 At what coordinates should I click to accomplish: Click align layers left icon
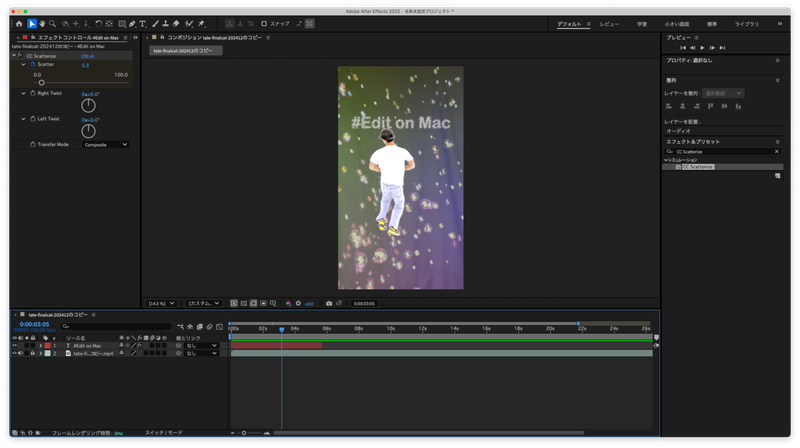pyautogui.click(x=669, y=106)
